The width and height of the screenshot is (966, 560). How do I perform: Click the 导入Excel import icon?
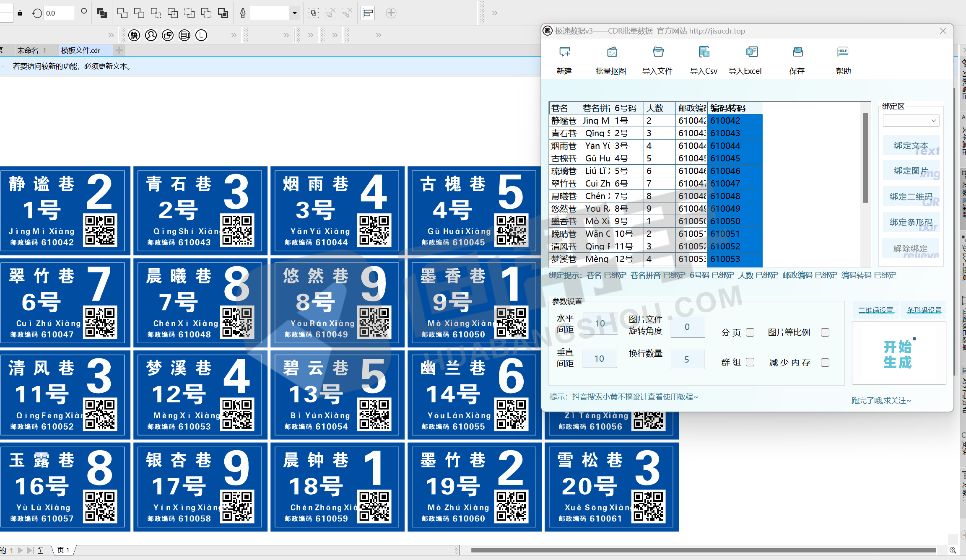(x=751, y=52)
